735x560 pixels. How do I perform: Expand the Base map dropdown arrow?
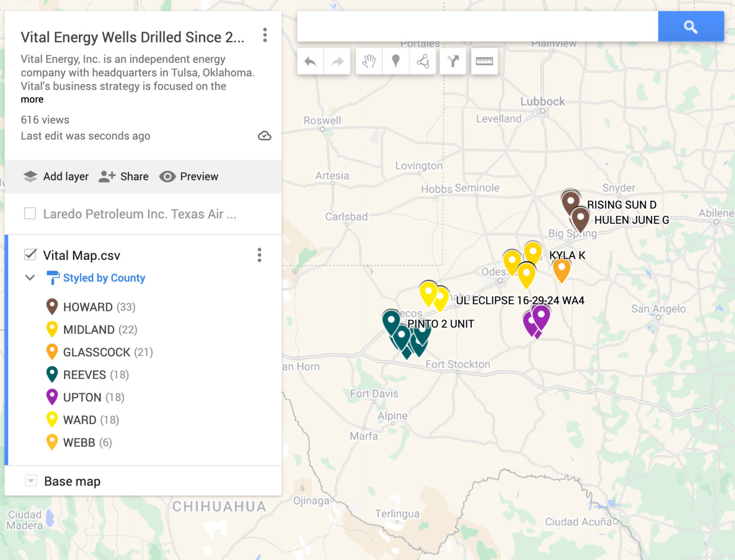click(31, 481)
